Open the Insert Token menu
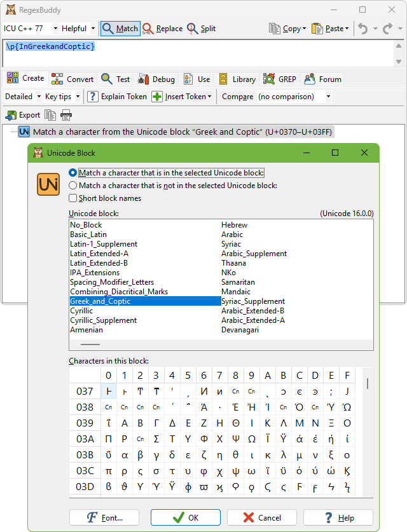 [182, 97]
